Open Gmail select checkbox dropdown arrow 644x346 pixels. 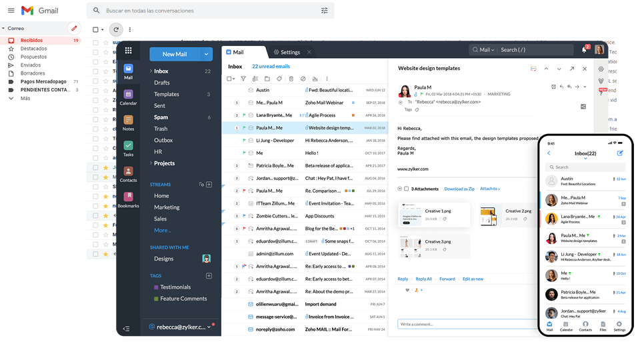pos(102,29)
